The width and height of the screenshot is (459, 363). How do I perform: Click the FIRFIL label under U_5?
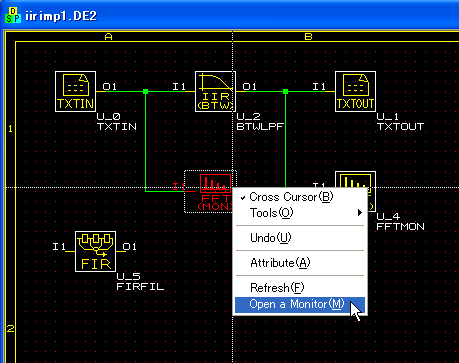[140, 287]
